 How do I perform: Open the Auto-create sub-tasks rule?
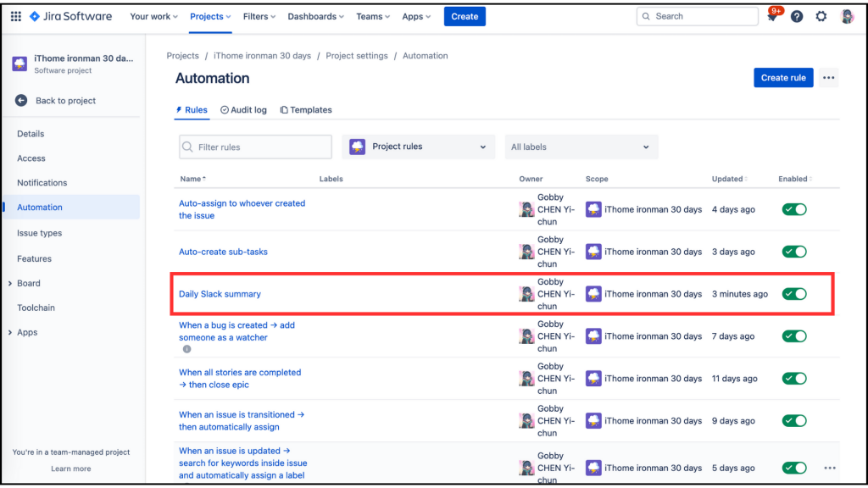(x=223, y=252)
